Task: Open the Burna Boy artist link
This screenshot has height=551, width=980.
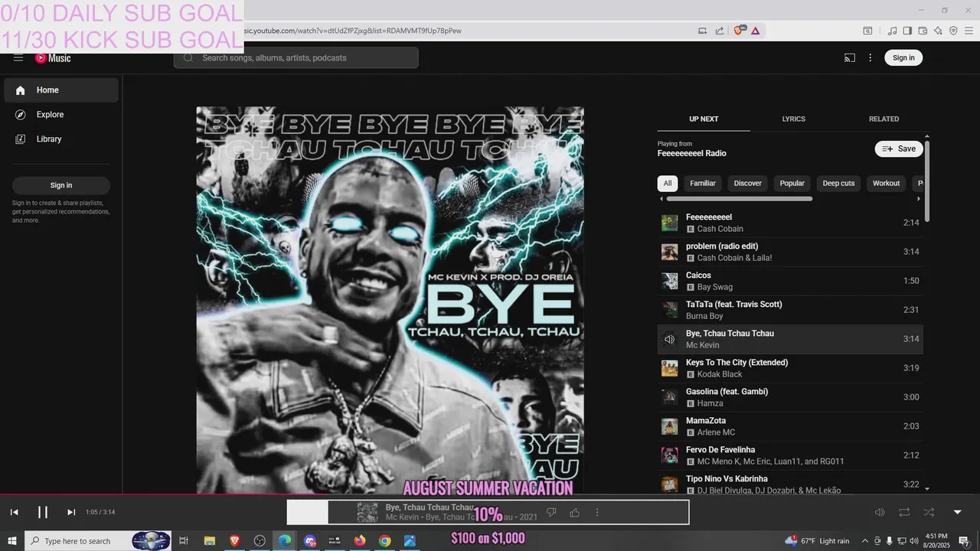Action: click(x=704, y=316)
